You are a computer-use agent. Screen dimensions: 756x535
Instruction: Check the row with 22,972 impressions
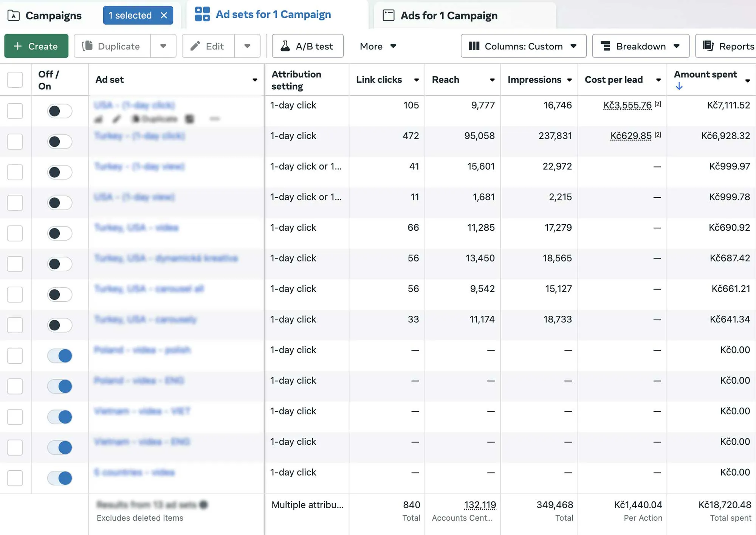(x=15, y=172)
